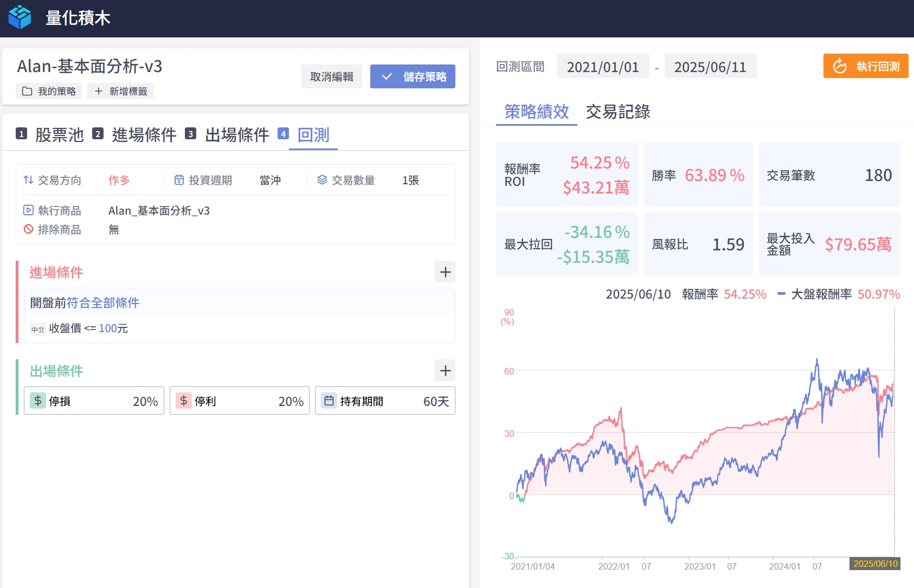This screenshot has width=914, height=588.
Task: Click the backtest start date 2021/01/01 field
Action: 603,67
